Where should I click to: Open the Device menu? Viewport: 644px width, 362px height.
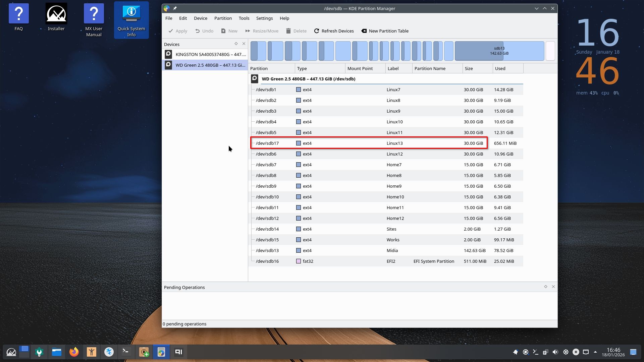click(200, 18)
